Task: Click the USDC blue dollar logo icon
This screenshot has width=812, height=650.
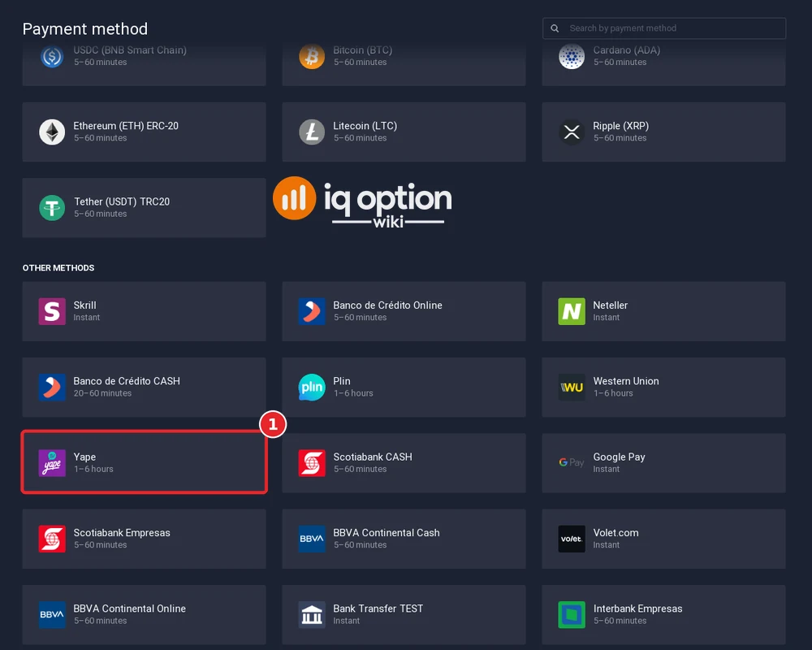Action: pyautogui.click(x=52, y=57)
